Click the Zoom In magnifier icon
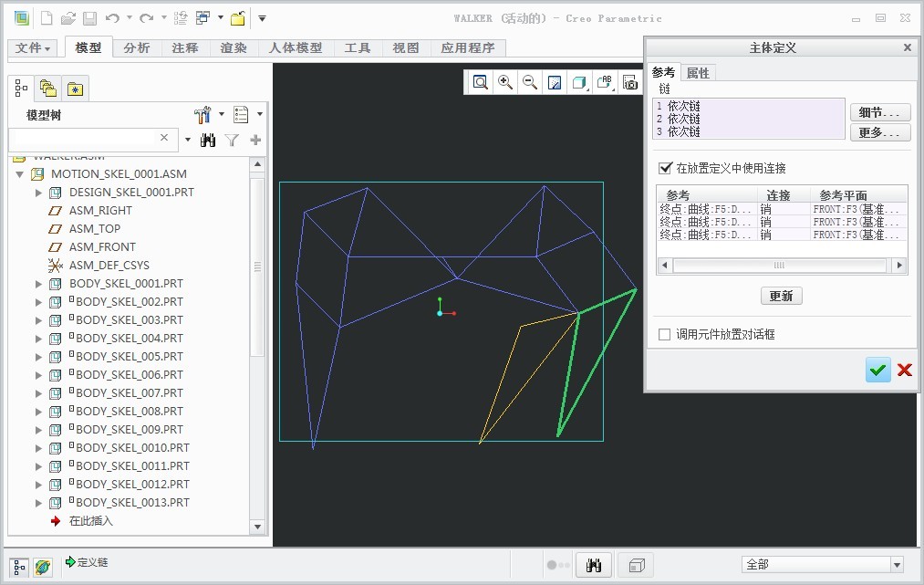Screen dimensions: 924x585 point(505,82)
